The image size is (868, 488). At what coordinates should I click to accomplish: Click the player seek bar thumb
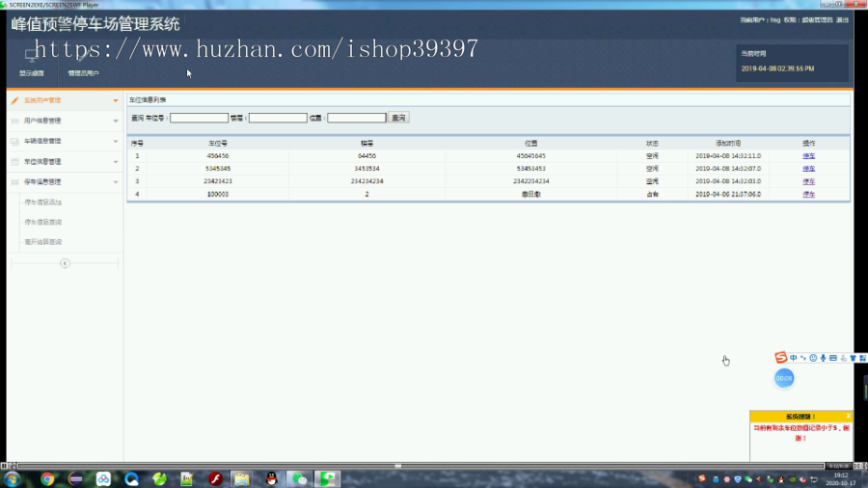pyautogui.click(x=398, y=466)
